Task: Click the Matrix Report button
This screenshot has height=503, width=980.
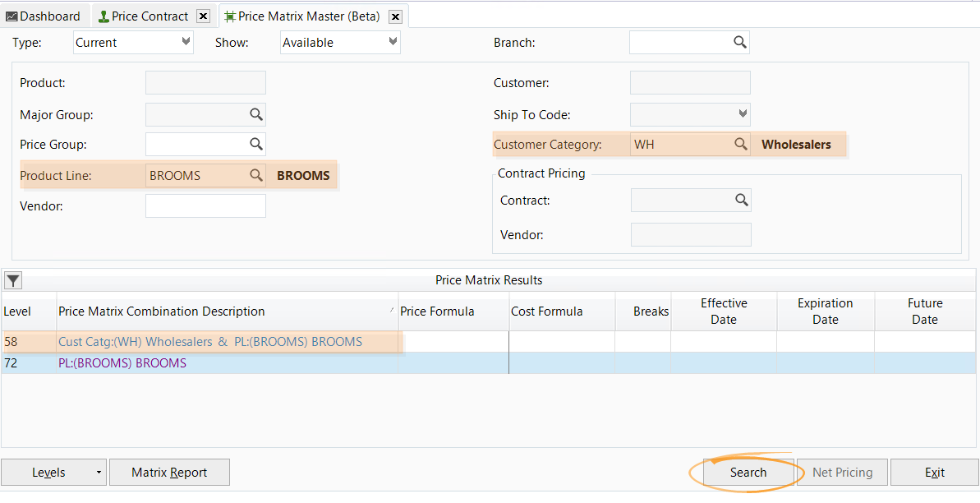Action: (x=169, y=472)
